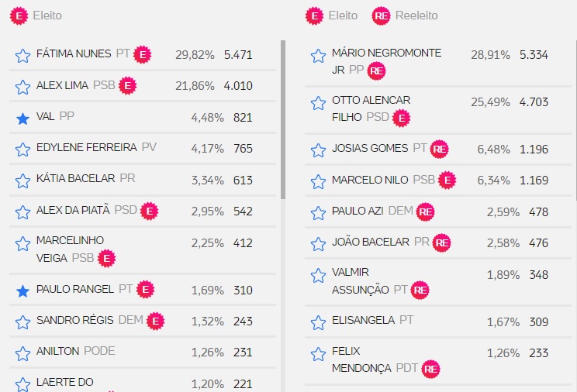Star candidate Kátia Bacelar
The height and width of the screenshot is (392, 577).
[x=22, y=181]
